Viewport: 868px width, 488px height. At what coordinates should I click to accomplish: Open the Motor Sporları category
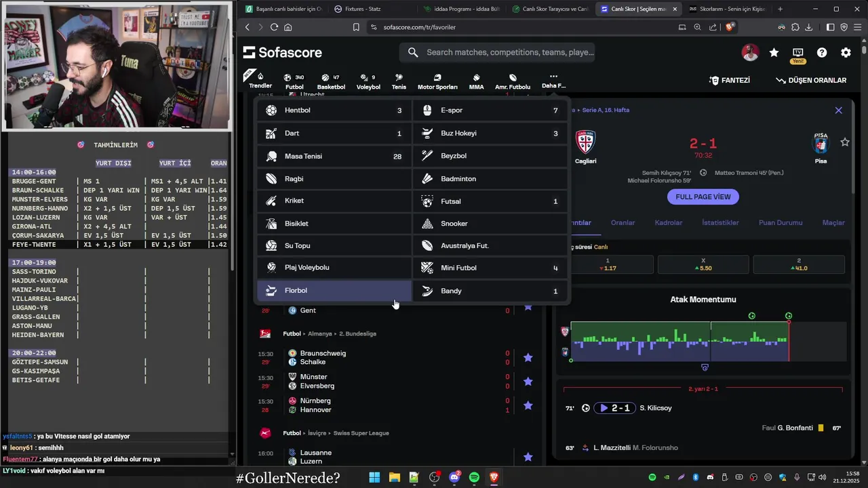[437, 81]
